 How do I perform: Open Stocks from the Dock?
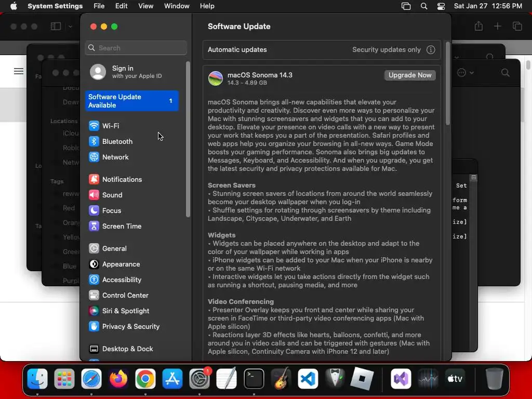click(x=428, y=379)
